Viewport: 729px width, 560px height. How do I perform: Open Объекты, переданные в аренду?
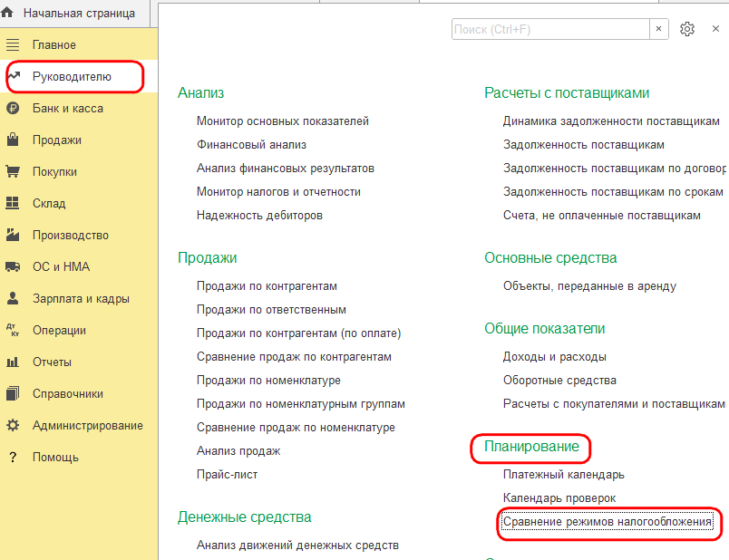[x=589, y=285]
